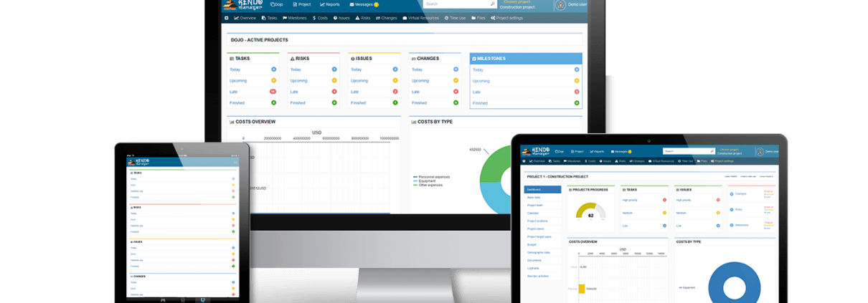Open the Reports menu on the monitor
The image size is (868, 303).
[330, 4]
